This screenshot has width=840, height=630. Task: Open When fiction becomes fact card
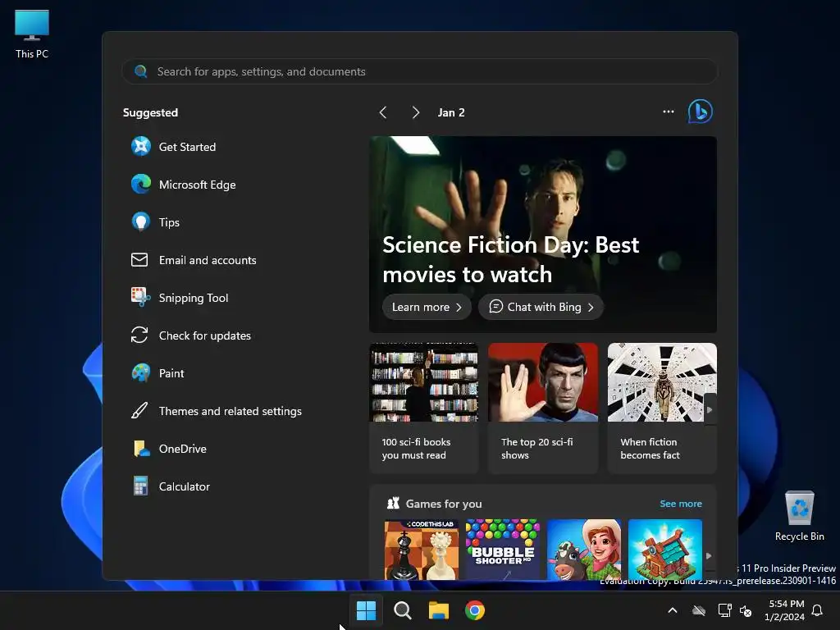pos(662,409)
